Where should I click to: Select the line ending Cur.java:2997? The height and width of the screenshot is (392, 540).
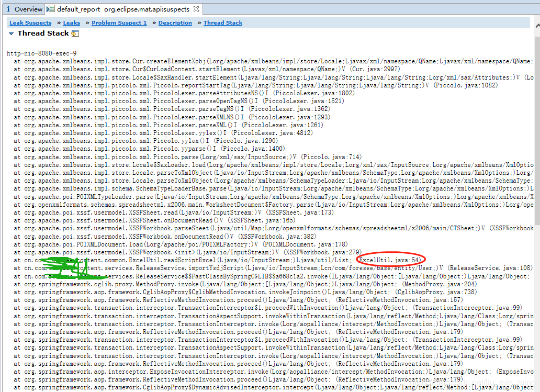[207, 69]
